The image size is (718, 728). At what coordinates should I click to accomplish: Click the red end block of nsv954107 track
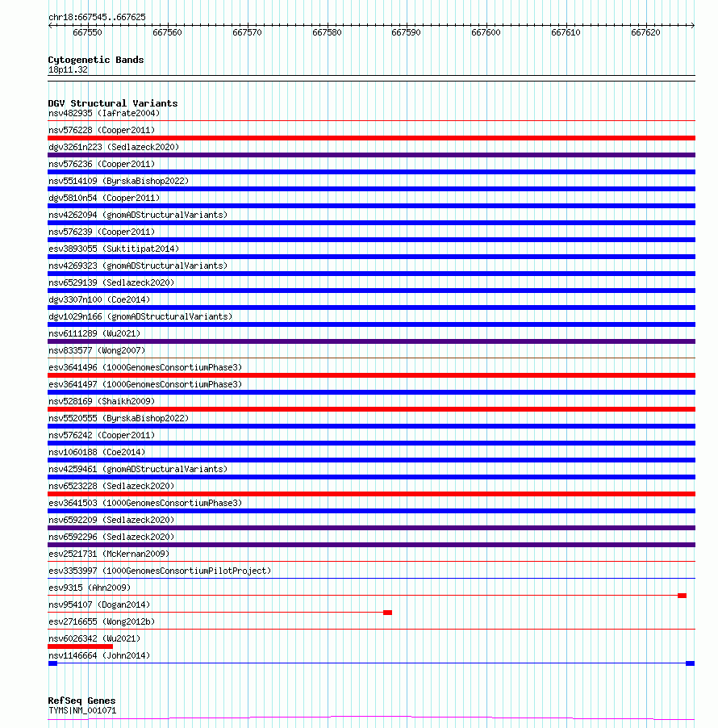pyautogui.click(x=387, y=613)
